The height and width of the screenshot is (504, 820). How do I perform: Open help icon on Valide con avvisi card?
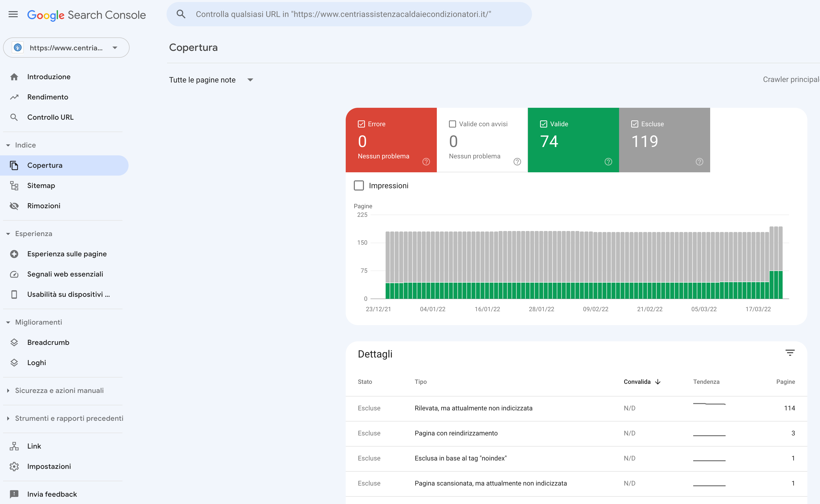(x=517, y=162)
